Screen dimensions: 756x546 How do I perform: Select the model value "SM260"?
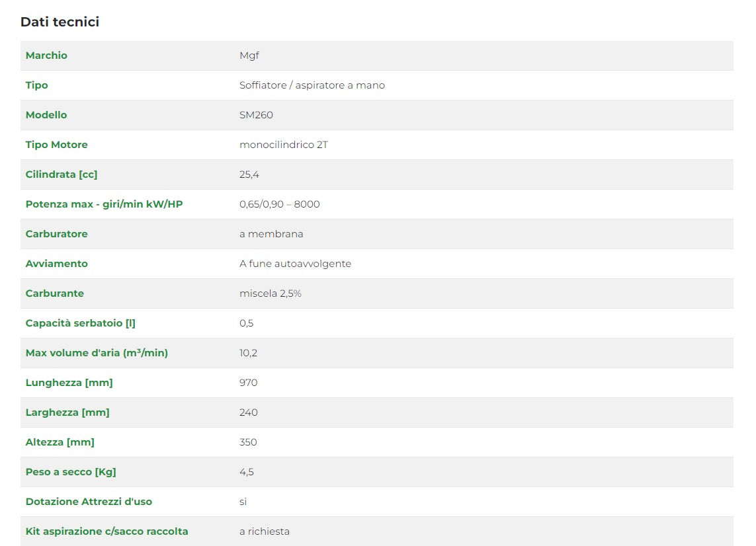pyautogui.click(x=256, y=115)
